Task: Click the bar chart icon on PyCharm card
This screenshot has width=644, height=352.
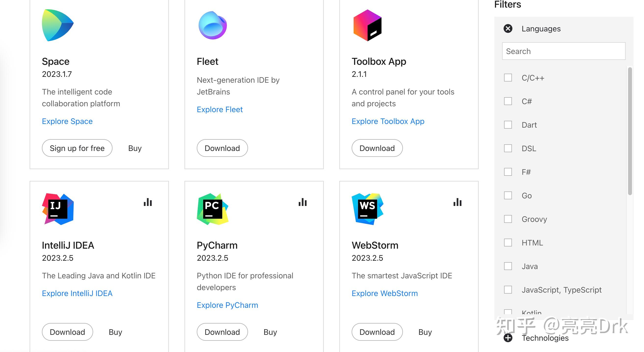Action: (302, 202)
